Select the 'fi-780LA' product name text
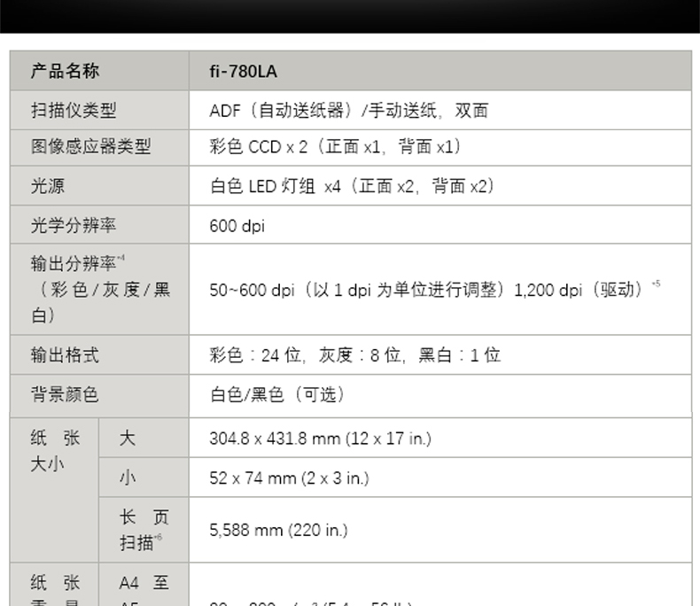The height and width of the screenshot is (606, 700). click(244, 72)
